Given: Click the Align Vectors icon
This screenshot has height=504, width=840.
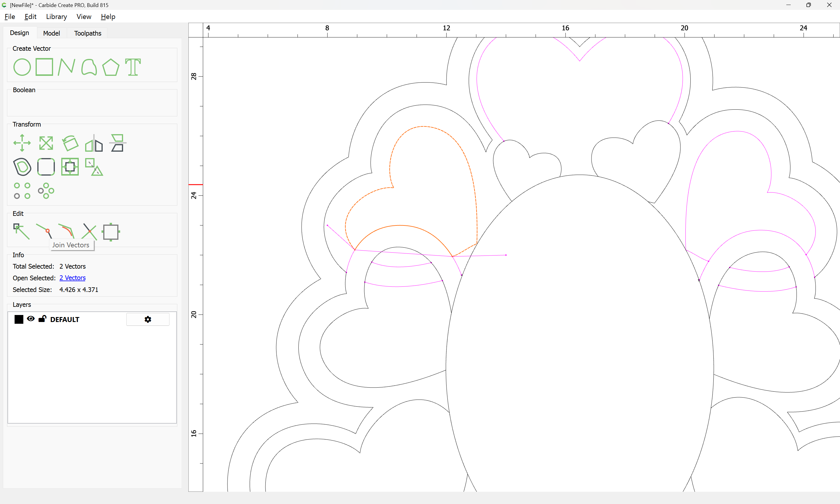Looking at the screenshot, I should (x=118, y=143).
